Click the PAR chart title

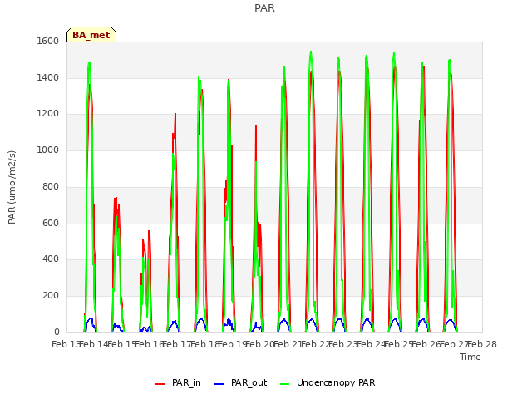[264, 7]
